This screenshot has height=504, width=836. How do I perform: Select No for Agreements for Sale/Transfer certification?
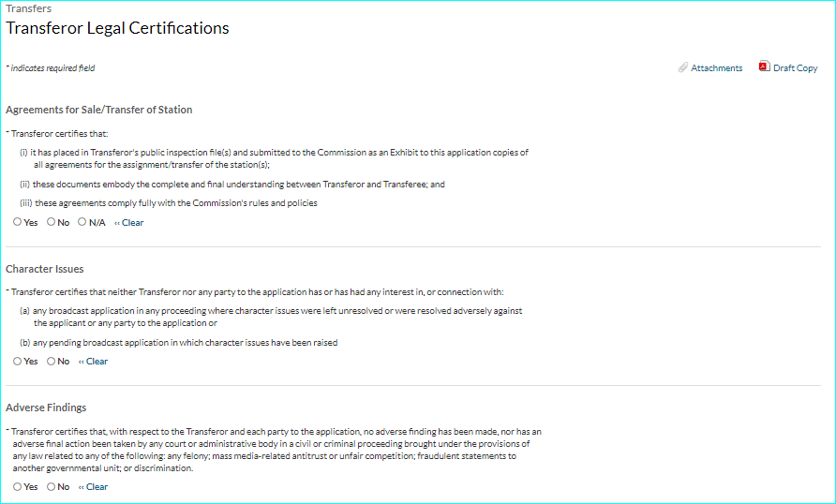click(52, 222)
